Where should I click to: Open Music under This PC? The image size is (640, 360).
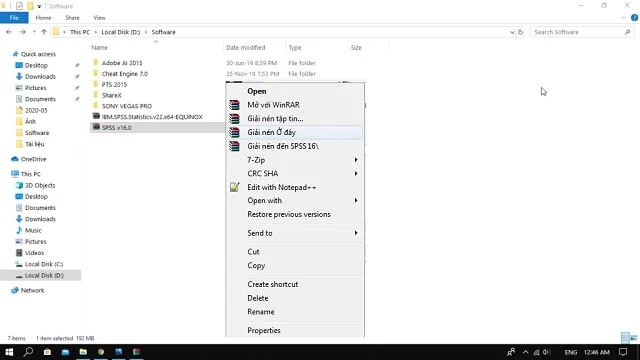33,230
